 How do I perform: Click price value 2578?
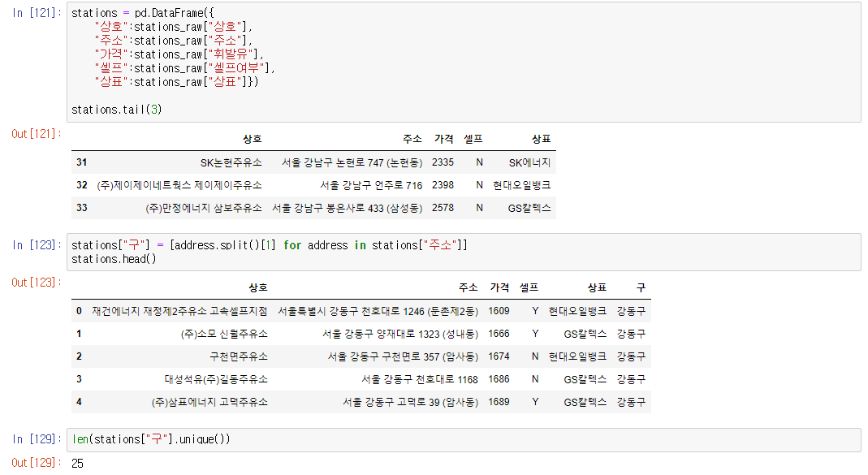pos(443,208)
